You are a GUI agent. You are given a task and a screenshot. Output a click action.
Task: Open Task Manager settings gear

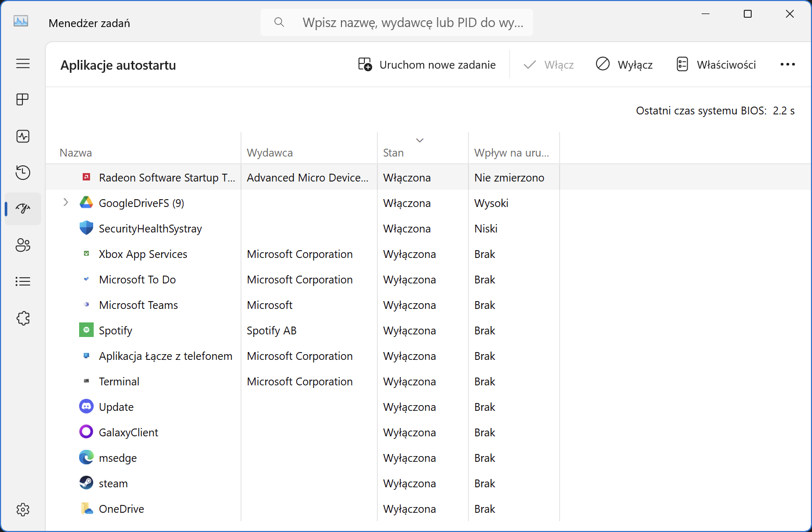click(x=23, y=510)
